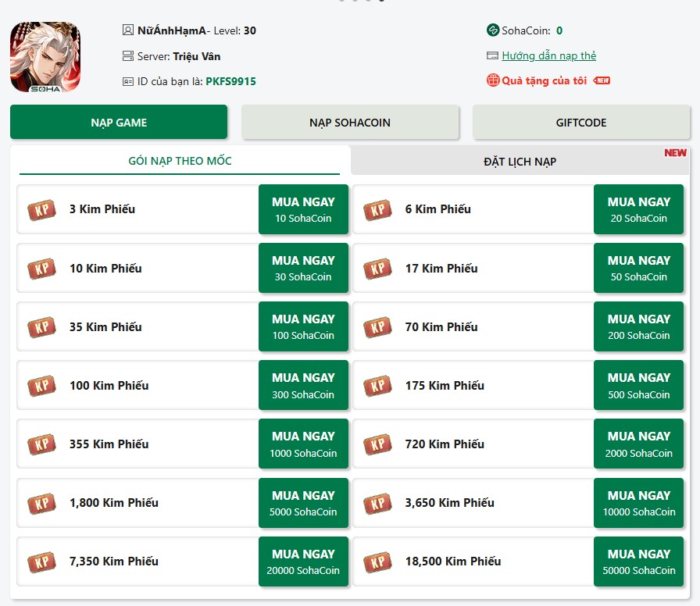Buy 6 Kim Phiếu for 20 SohaCoin
The height and width of the screenshot is (606, 700).
pyautogui.click(x=638, y=209)
